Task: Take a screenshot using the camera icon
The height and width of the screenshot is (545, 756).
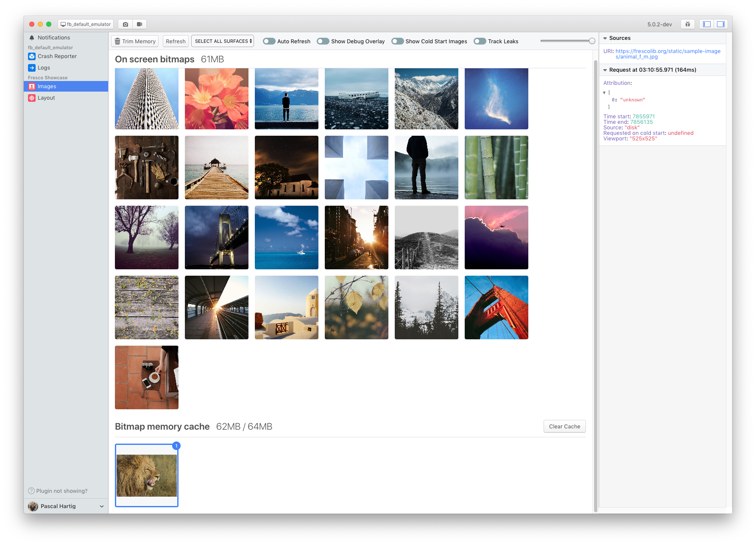Action: tap(125, 24)
